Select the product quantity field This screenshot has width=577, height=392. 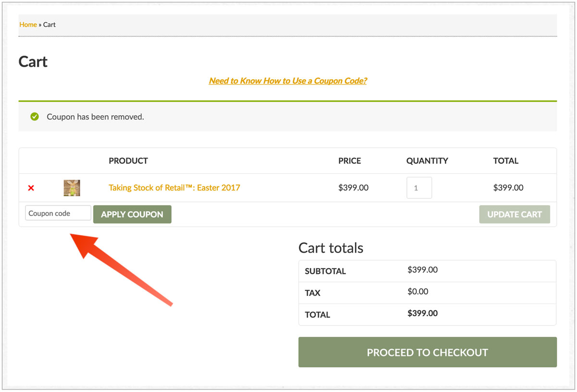point(419,187)
